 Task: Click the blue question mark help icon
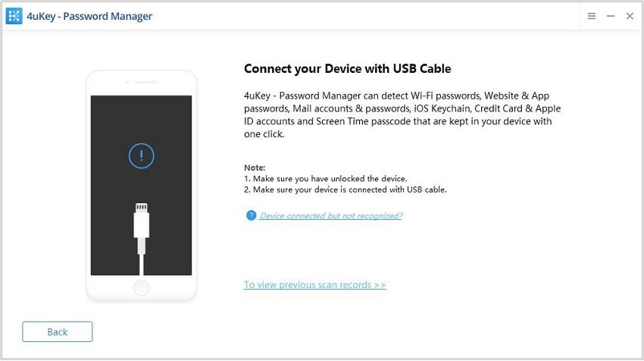251,215
